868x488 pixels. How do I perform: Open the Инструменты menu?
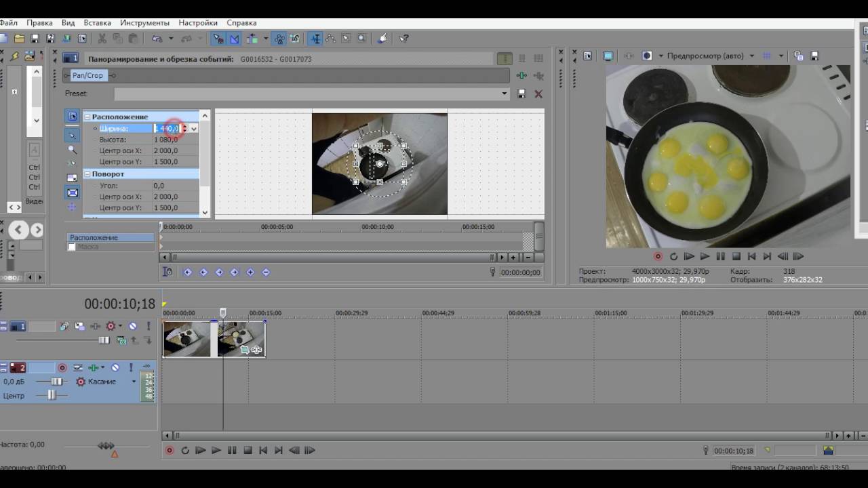[x=145, y=22]
